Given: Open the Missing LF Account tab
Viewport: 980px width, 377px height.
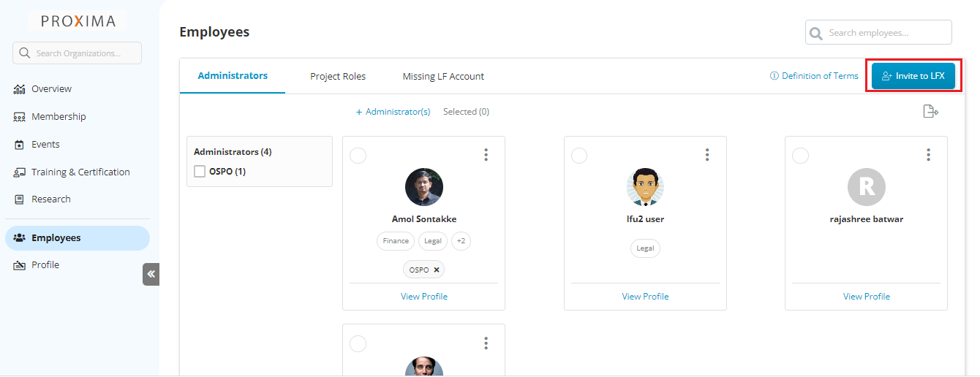Looking at the screenshot, I should click(443, 76).
